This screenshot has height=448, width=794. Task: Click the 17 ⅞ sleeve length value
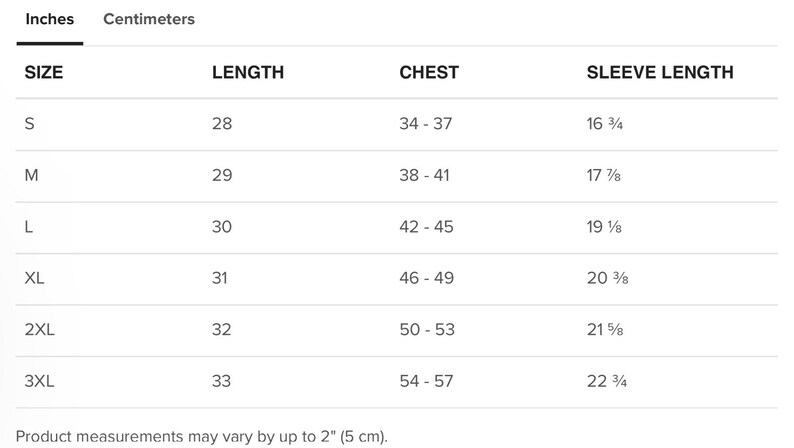[604, 175]
